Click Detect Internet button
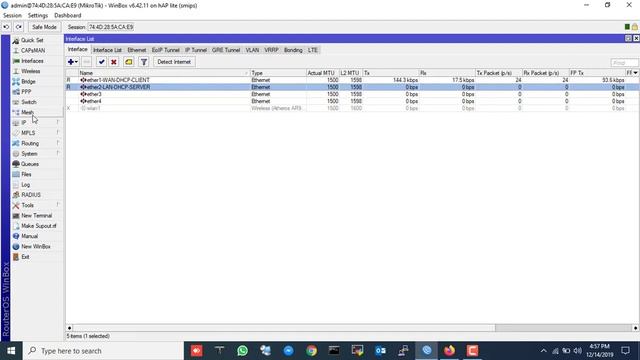Screen dimensions: 640x360 click(174, 62)
